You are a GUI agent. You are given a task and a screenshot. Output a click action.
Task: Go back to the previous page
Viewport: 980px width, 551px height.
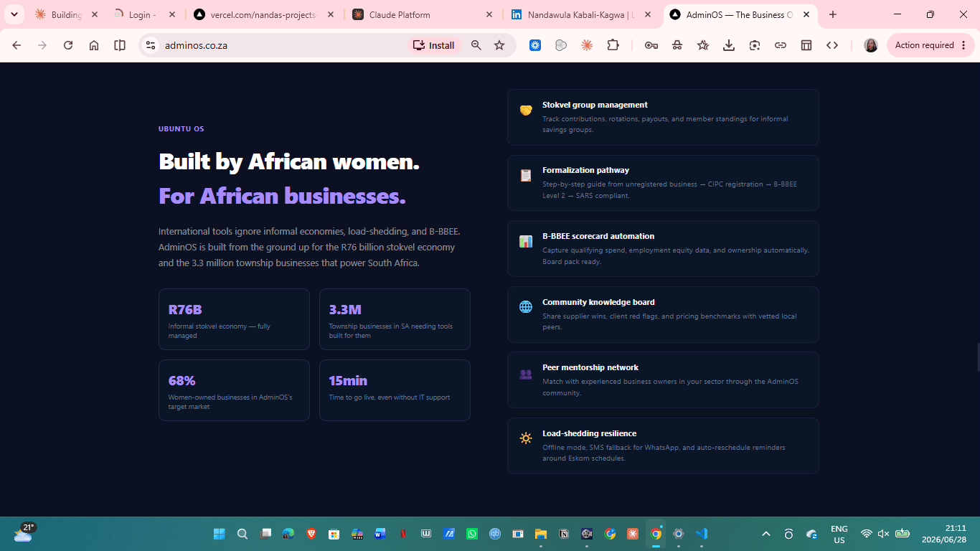click(17, 45)
